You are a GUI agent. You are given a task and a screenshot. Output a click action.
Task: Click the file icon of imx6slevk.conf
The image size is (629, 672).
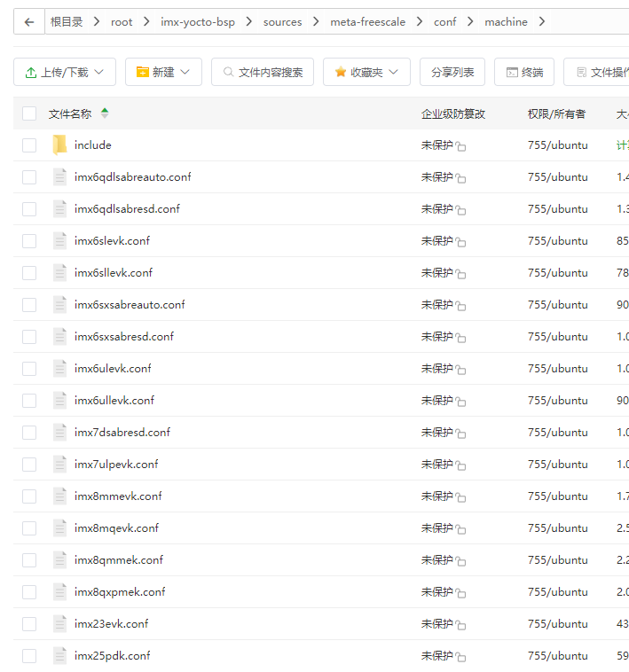59,241
